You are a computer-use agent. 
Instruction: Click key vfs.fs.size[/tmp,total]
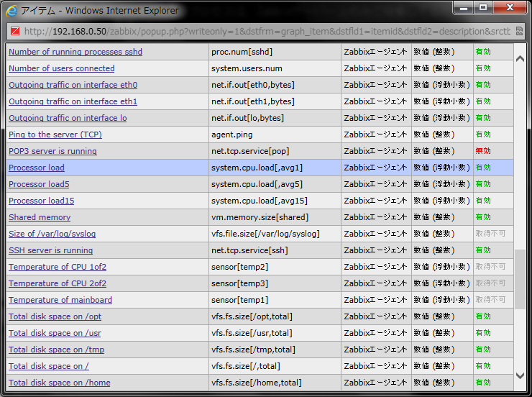[253, 350]
